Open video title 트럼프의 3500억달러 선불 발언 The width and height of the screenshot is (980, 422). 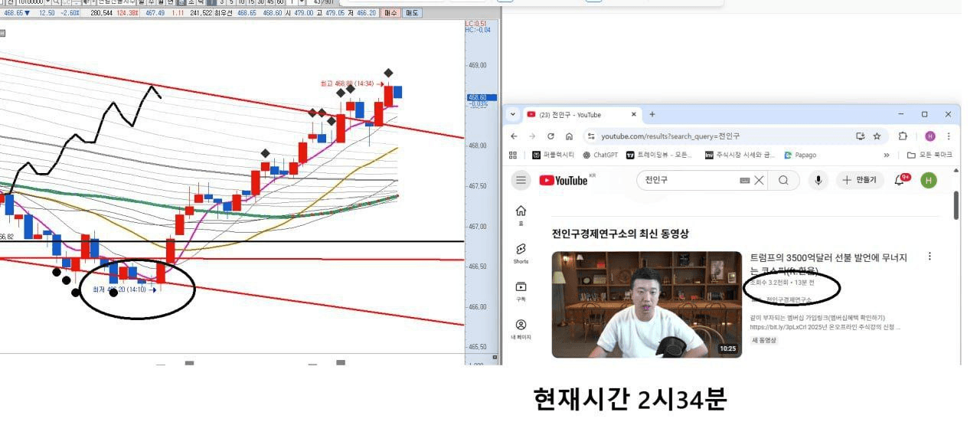pos(828,264)
